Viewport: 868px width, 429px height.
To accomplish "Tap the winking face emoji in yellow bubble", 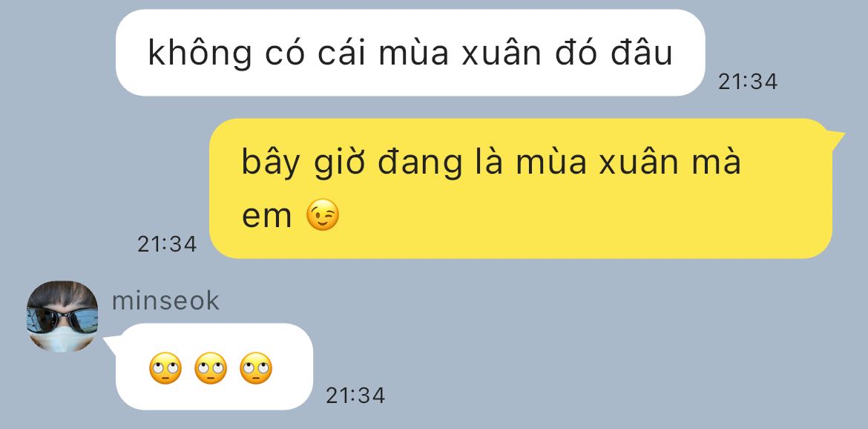I will coord(323,214).
